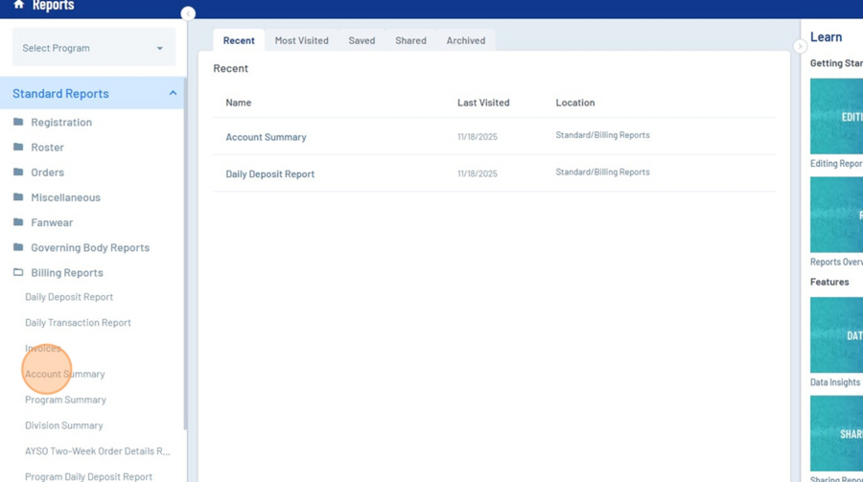
Task: Click the Governing Body Reports folder icon
Action: coord(18,247)
